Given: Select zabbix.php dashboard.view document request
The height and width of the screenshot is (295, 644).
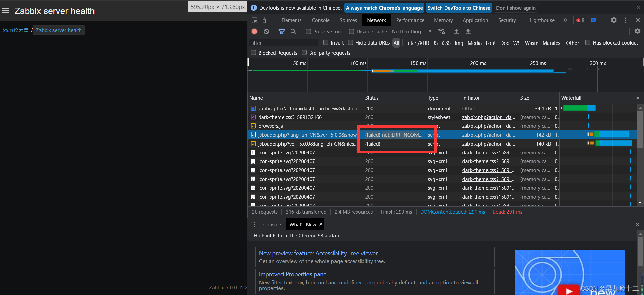Looking at the screenshot, I should [441, 108].
